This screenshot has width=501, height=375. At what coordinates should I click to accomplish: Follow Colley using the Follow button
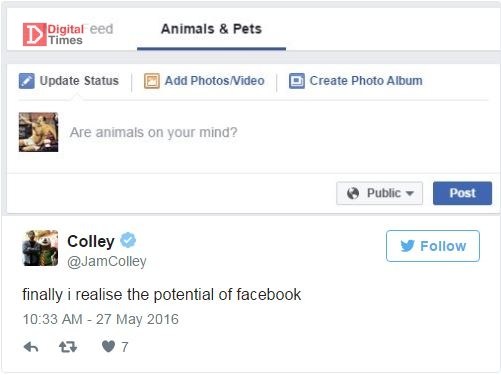433,246
